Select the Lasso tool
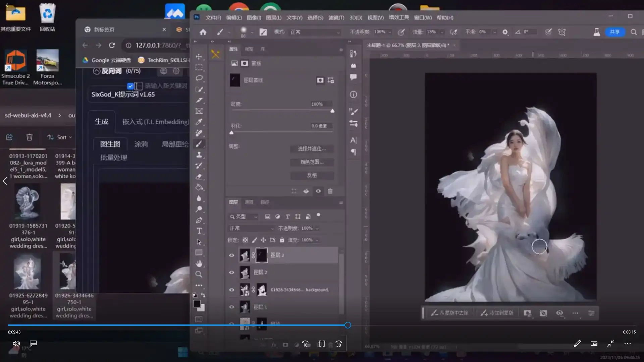Screen dimensions: 644x362 199,78
